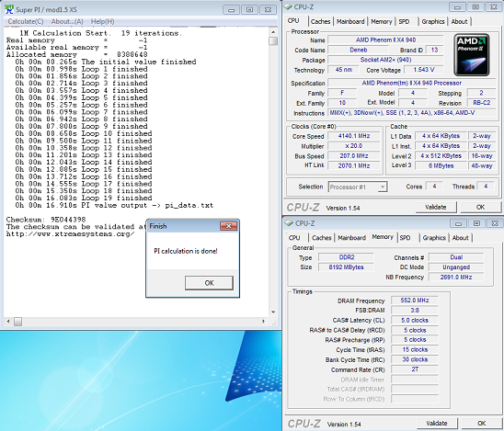Click the horizontal scrollbar thumb in Super PI
Image resolution: width=504 pixels, height=431 pixels.
18,321
